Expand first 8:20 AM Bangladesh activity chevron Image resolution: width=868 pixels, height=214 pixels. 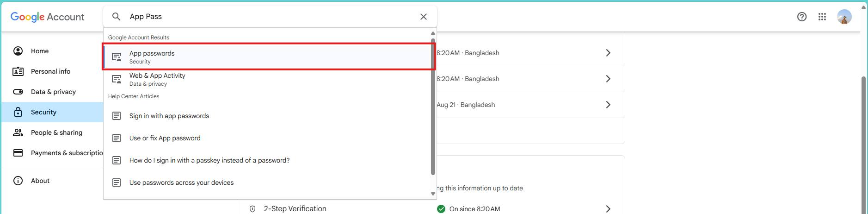(608, 53)
